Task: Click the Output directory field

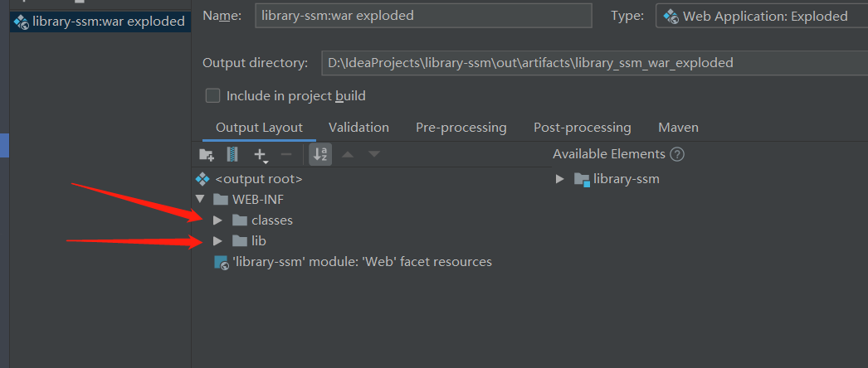Action: click(594, 63)
